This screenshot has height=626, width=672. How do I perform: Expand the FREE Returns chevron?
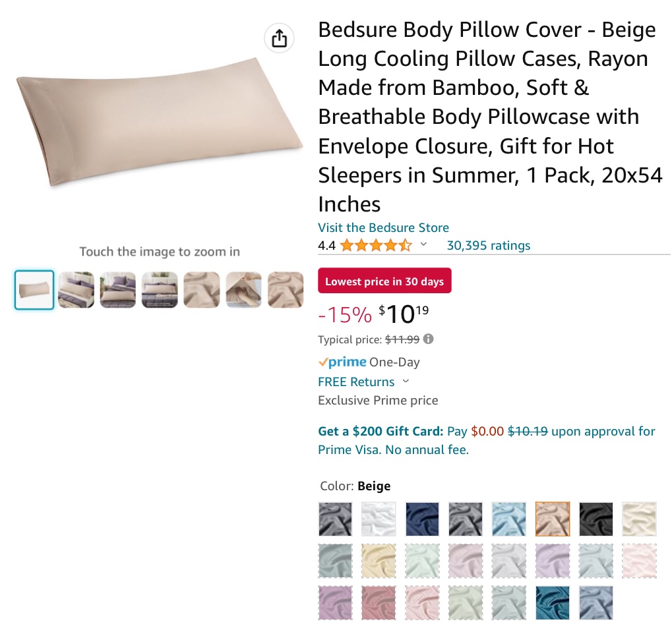tap(406, 382)
